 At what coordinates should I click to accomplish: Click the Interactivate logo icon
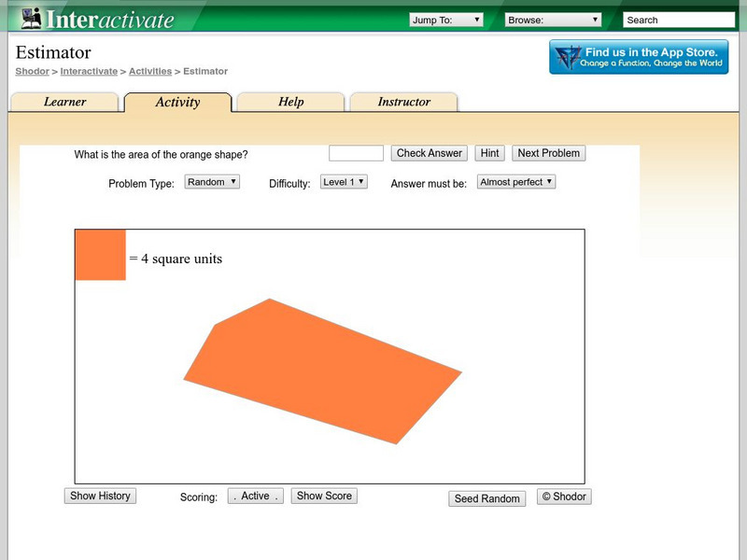click(31, 18)
